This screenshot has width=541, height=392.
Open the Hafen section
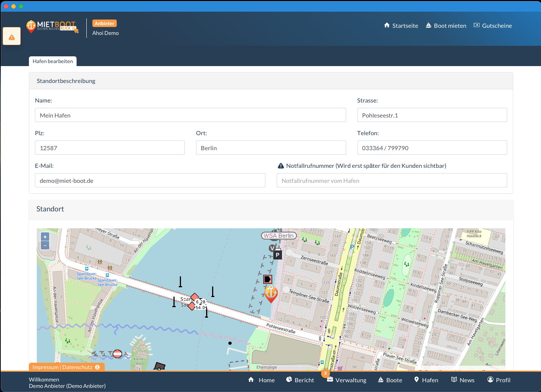[426, 380]
